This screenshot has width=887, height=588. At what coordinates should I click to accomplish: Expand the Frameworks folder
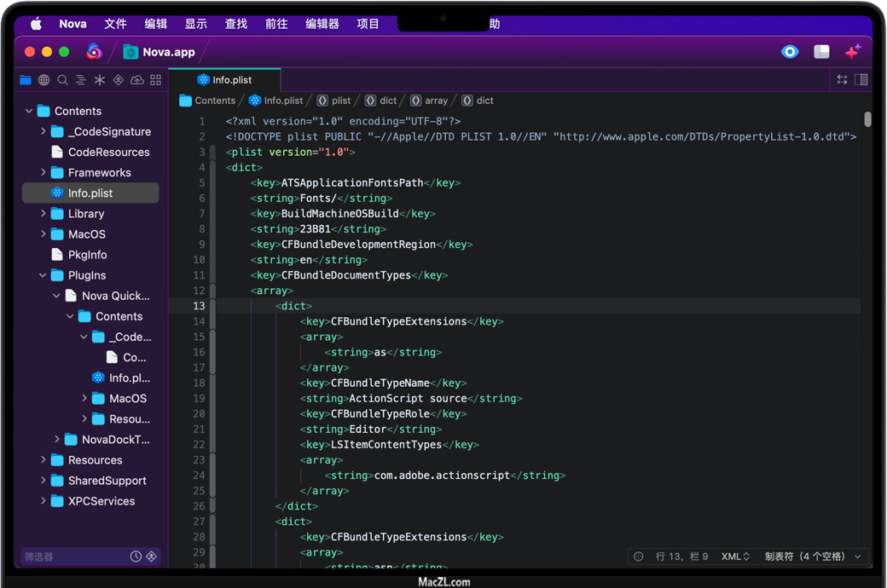[x=43, y=173]
